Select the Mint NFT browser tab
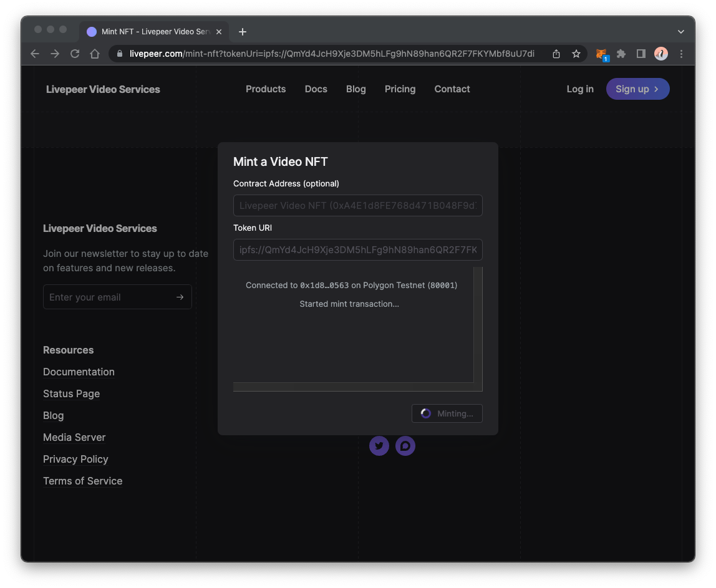This screenshot has height=588, width=716. pos(154,32)
